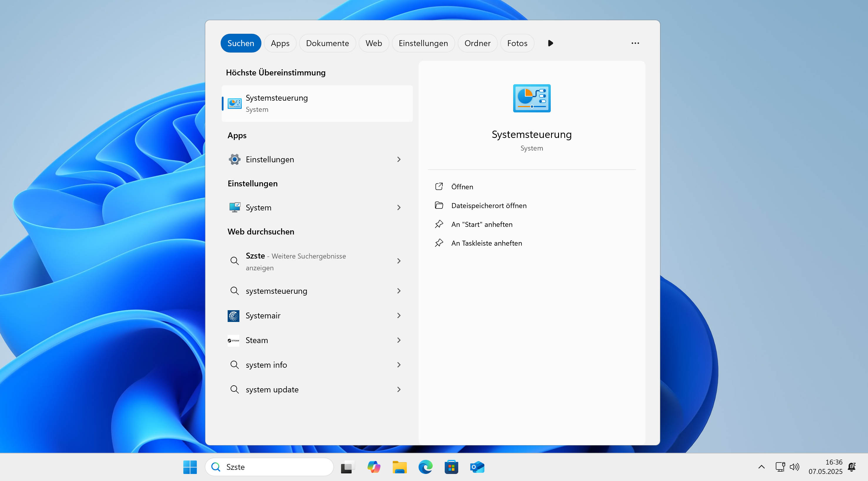Image resolution: width=868 pixels, height=481 pixels.
Task: Open the Systemsteuerung top match result
Action: (317, 103)
